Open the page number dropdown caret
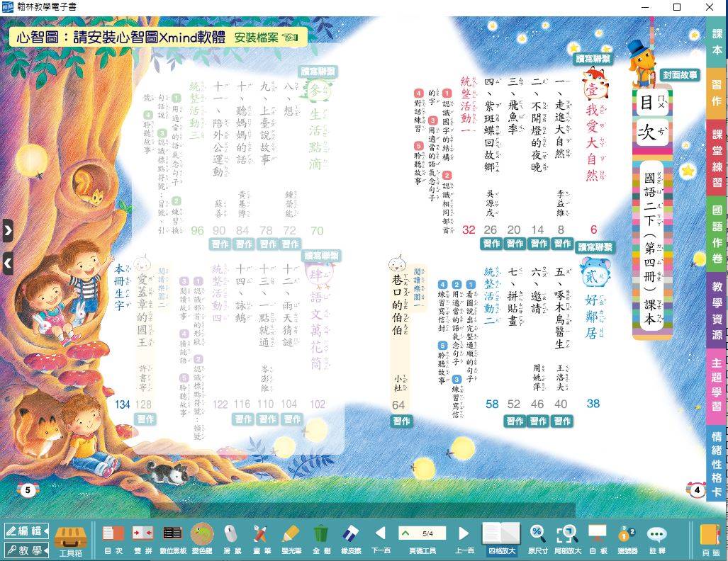This screenshot has width=728, height=561. pyautogui.click(x=405, y=533)
